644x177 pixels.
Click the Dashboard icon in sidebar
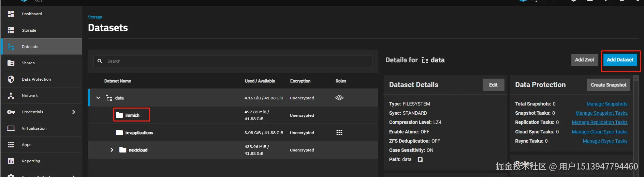(11, 14)
